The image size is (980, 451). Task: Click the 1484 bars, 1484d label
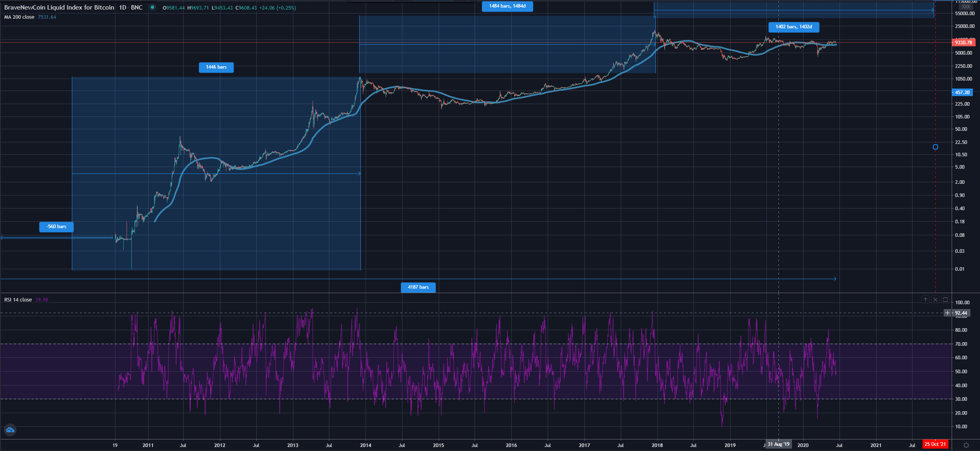[x=507, y=6]
